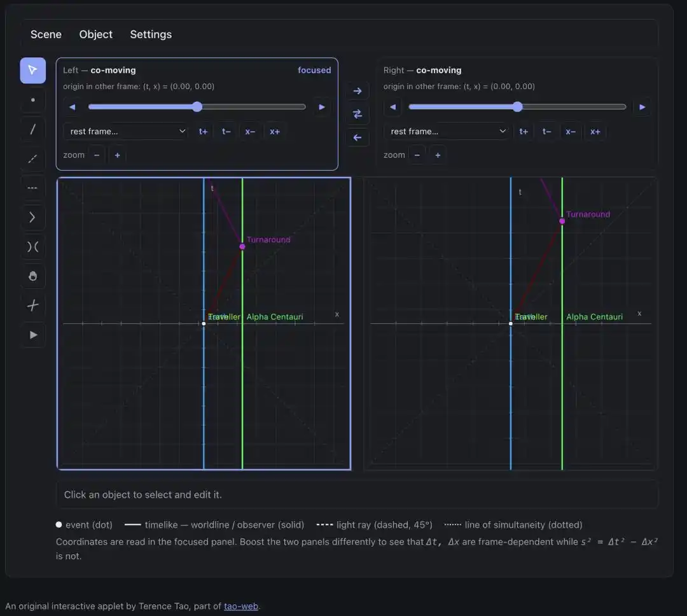
Task: Open the Object menu
Action: [x=95, y=34]
